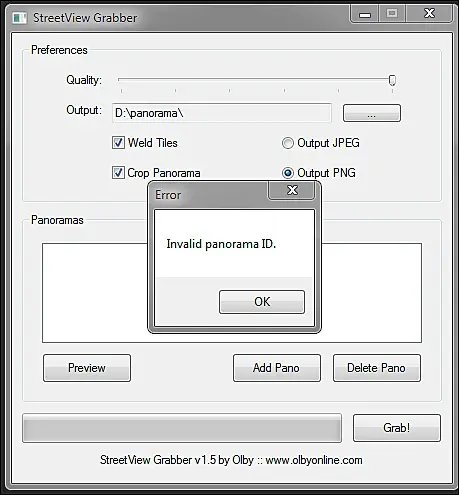
Task: Click the progress bar beside Grab!
Action: [182, 428]
